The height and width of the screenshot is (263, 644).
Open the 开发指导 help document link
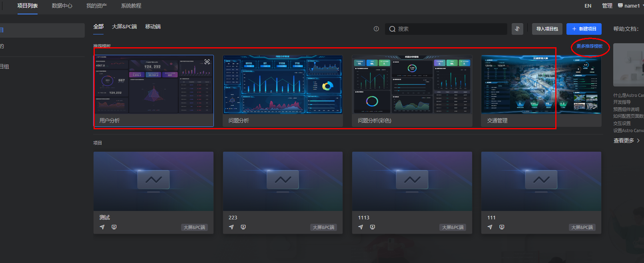coord(622,102)
